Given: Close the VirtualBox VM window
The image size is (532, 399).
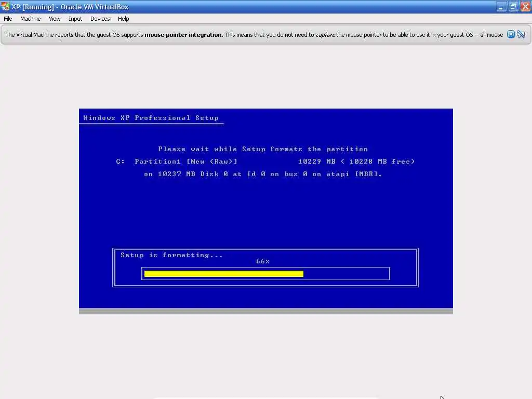Looking at the screenshot, I should [525, 7].
